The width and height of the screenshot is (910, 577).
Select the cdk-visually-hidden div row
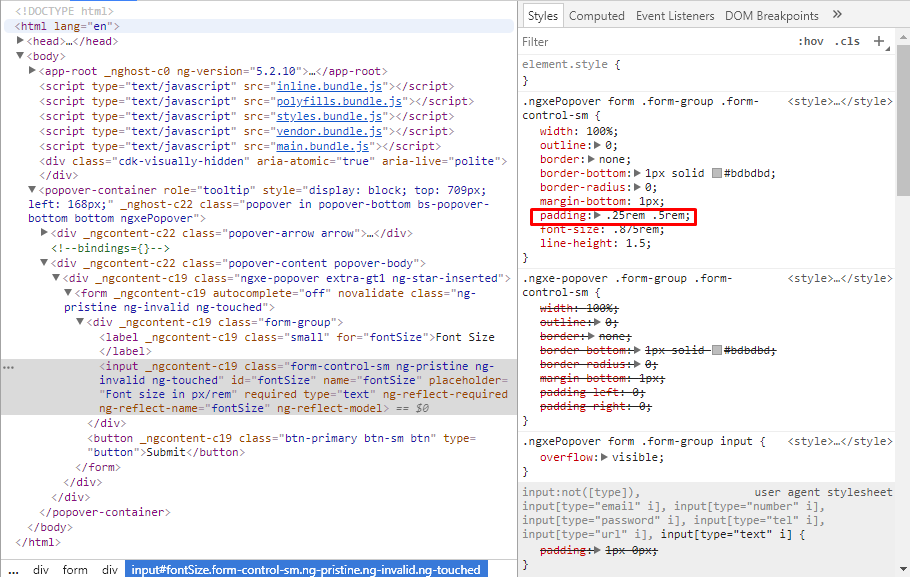[273, 168]
